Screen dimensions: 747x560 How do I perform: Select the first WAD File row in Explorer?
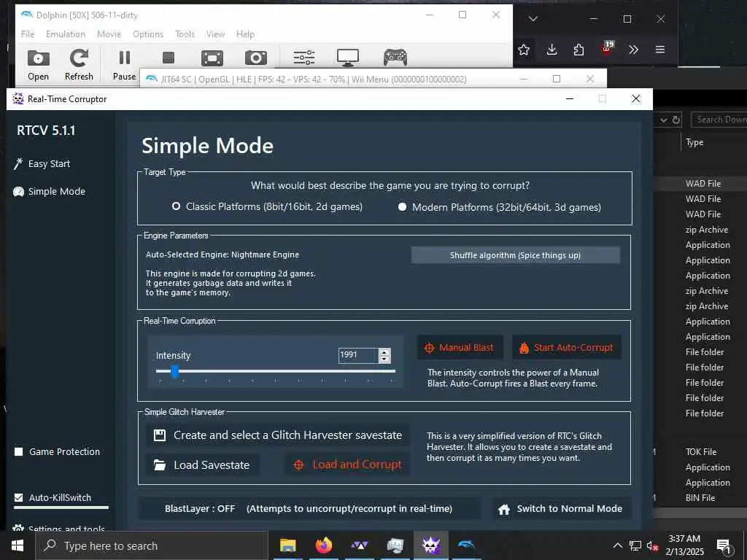click(x=703, y=183)
